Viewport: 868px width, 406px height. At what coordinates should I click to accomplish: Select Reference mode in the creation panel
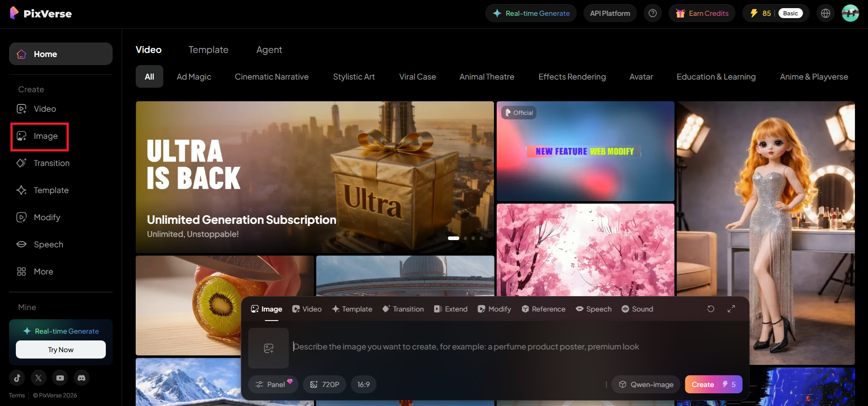(543, 309)
